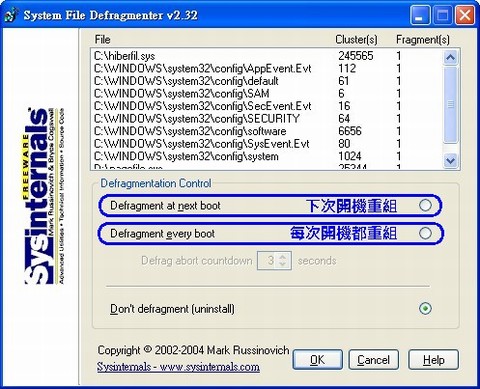Click the Defrag abort countdown label
This screenshot has width=480, height=389.
tap(197, 260)
